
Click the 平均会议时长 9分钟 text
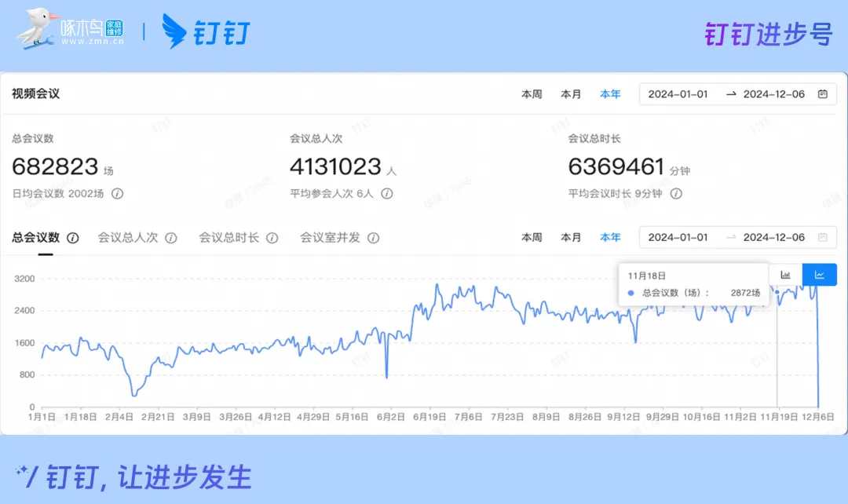[615, 194]
